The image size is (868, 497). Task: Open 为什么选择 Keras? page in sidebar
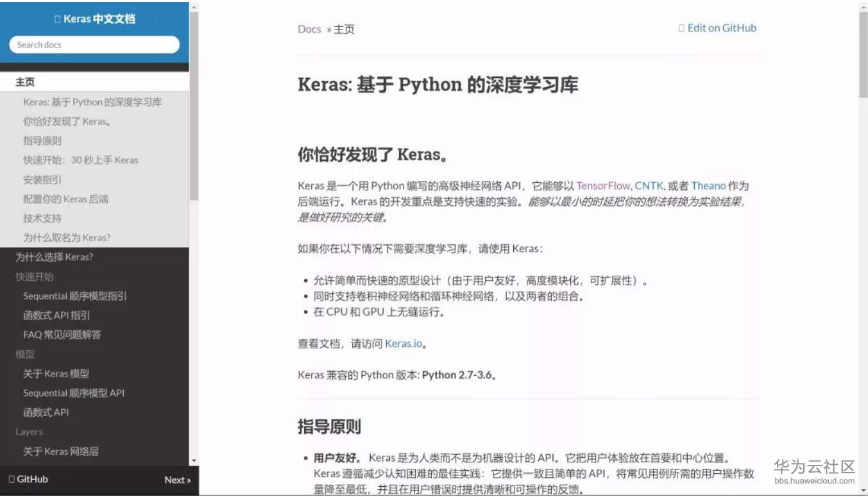coord(55,257)
